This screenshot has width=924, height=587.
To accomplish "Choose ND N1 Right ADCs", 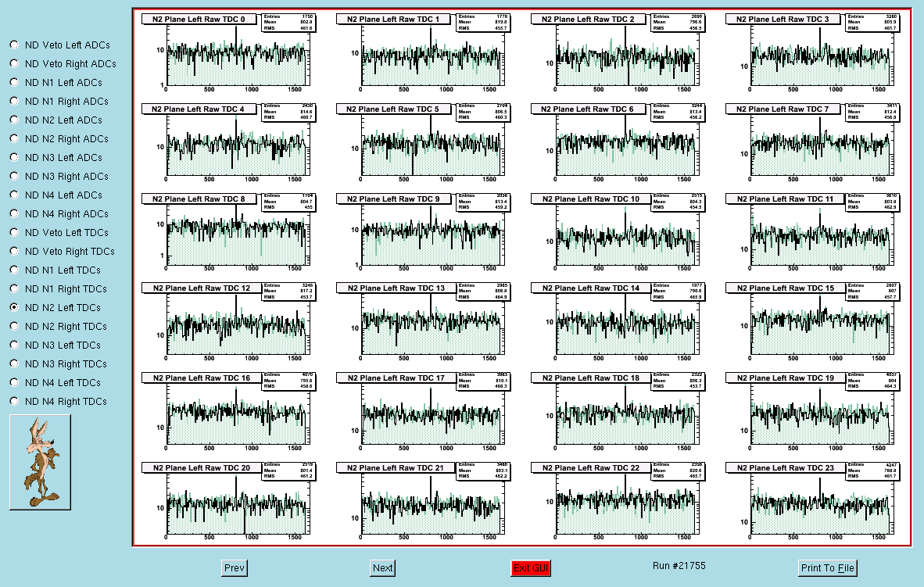I will [14, 102].
